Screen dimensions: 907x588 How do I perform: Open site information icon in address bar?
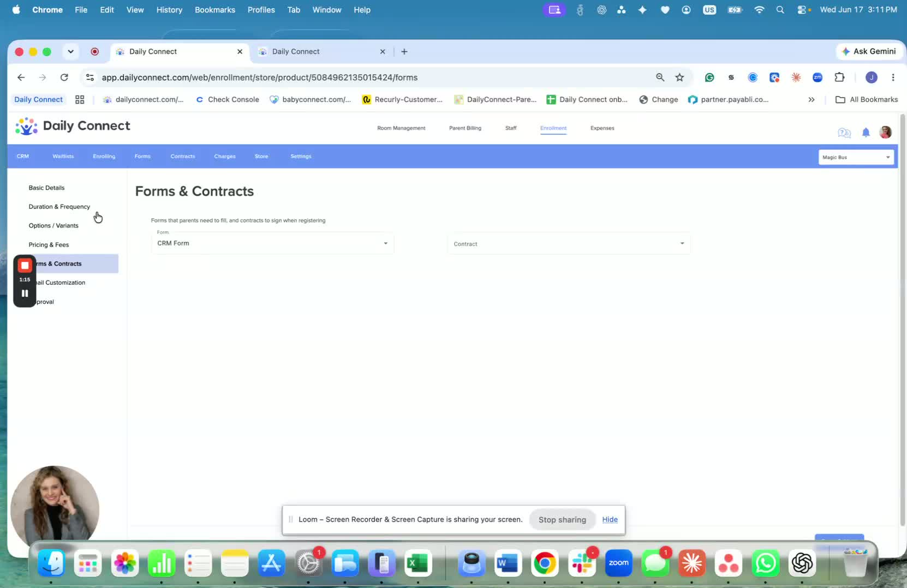click(x=90, y=77)
